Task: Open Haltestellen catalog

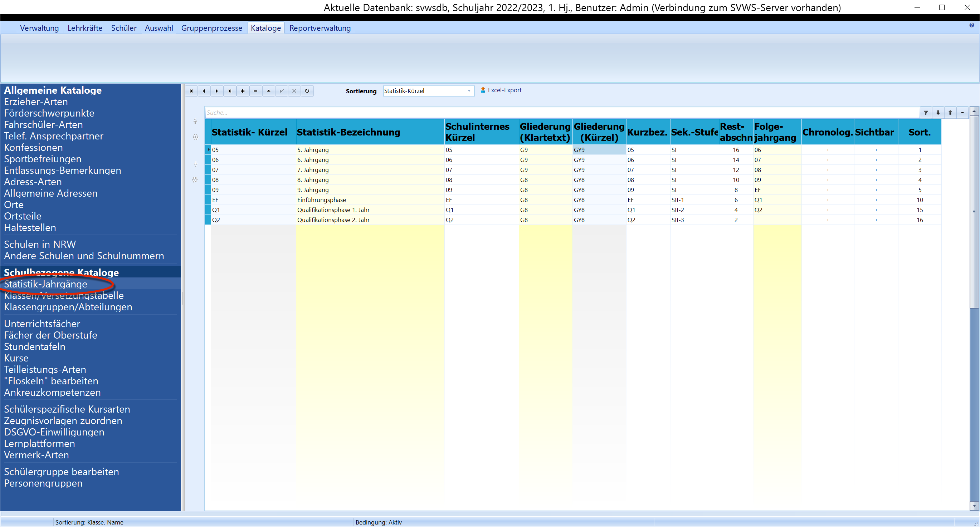Action: pos(30,228)
